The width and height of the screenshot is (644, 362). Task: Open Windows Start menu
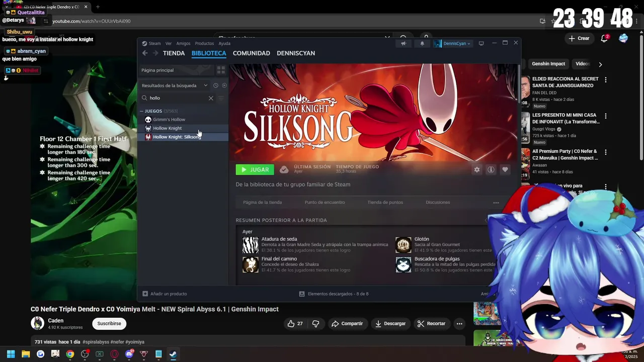[11, 354]
